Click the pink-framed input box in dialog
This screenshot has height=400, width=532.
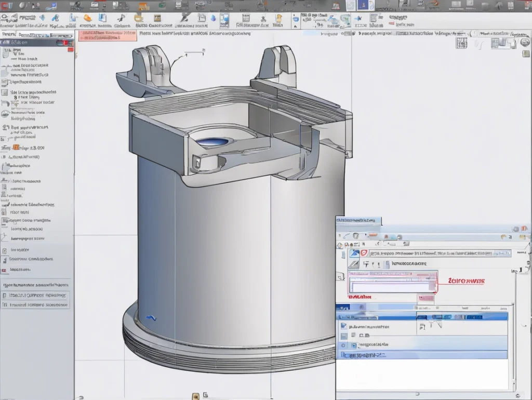tap(393, 282)
